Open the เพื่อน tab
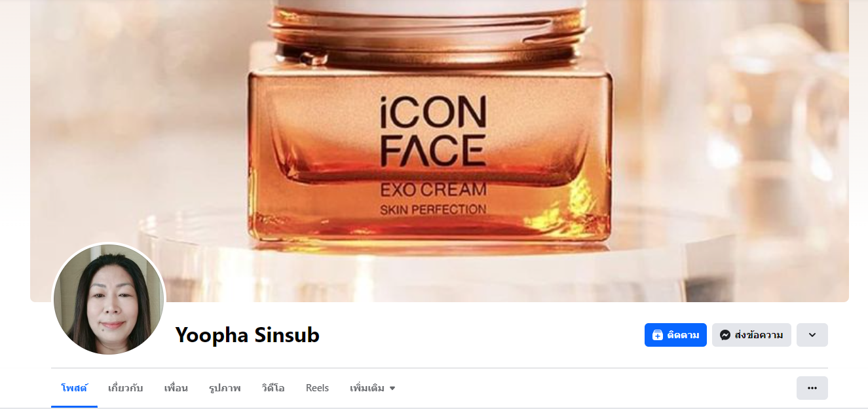 [x=176, y=388]
